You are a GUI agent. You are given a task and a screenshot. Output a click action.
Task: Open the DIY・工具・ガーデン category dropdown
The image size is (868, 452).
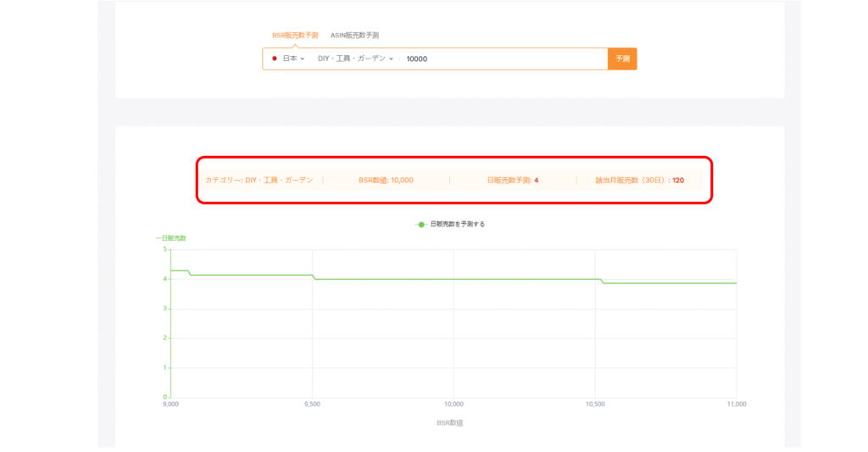point(351,59)
